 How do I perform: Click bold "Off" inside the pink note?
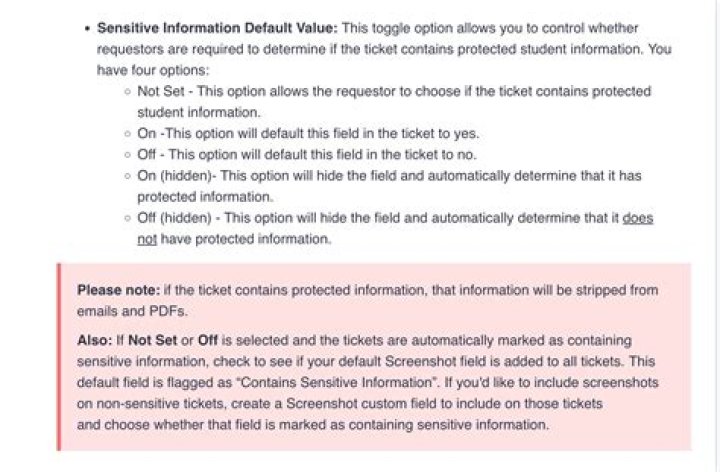tap(208, 340)
